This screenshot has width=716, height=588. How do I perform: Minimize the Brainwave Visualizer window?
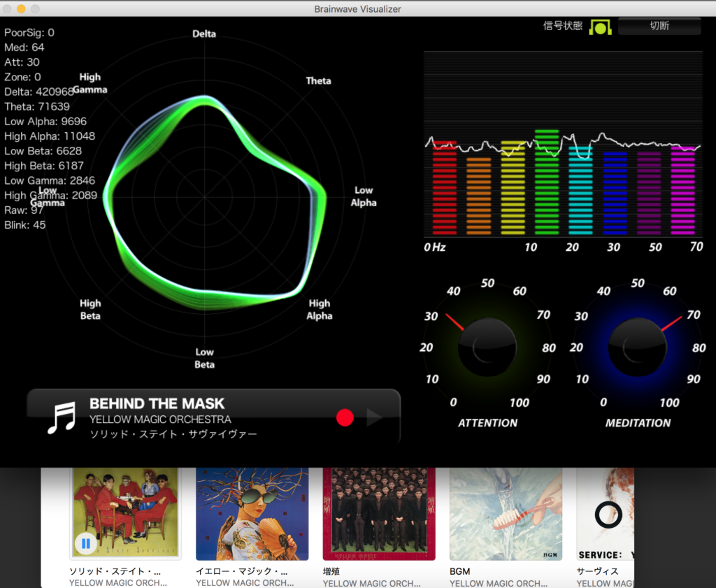(21, 8)
